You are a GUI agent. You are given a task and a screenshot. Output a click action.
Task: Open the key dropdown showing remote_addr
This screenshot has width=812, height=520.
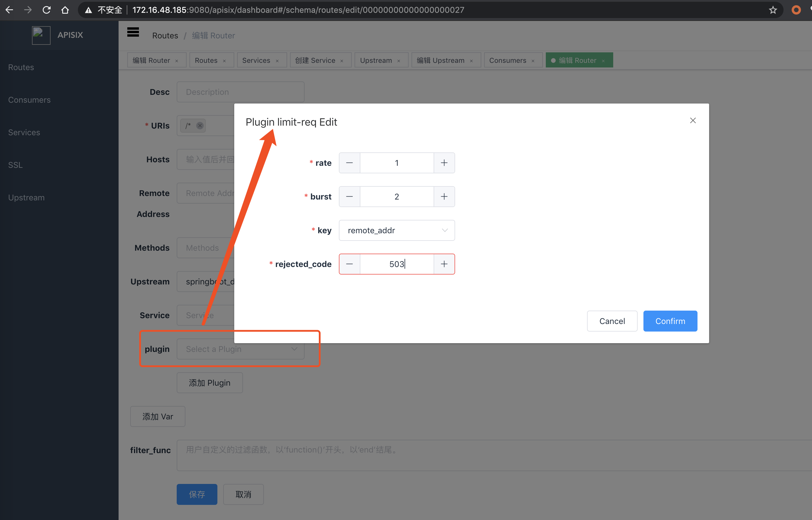[x=396, y=230]
